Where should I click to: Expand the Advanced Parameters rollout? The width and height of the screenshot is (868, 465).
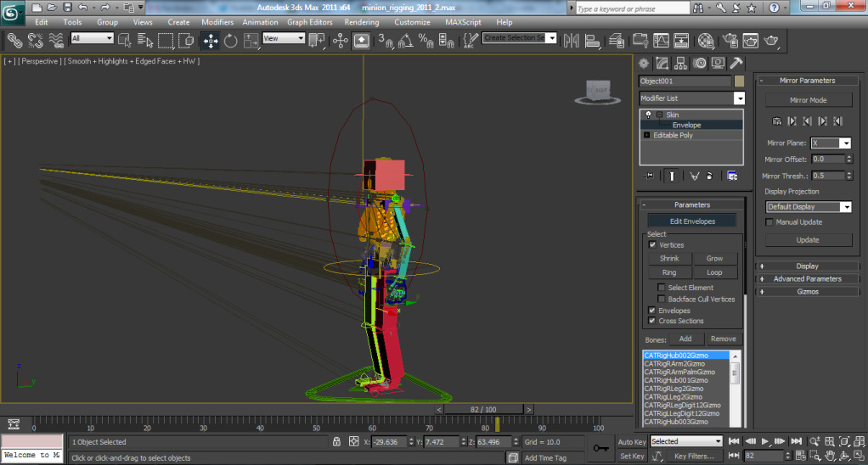click(807, 278)
